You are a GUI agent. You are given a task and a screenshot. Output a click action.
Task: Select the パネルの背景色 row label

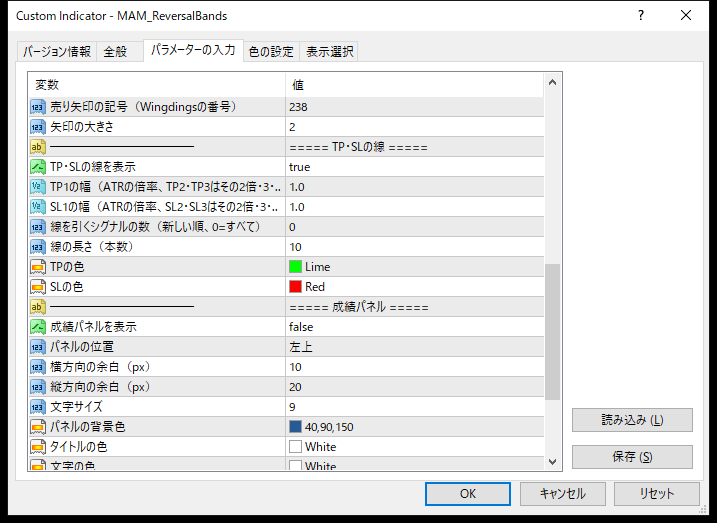click(x=87, y=427)
